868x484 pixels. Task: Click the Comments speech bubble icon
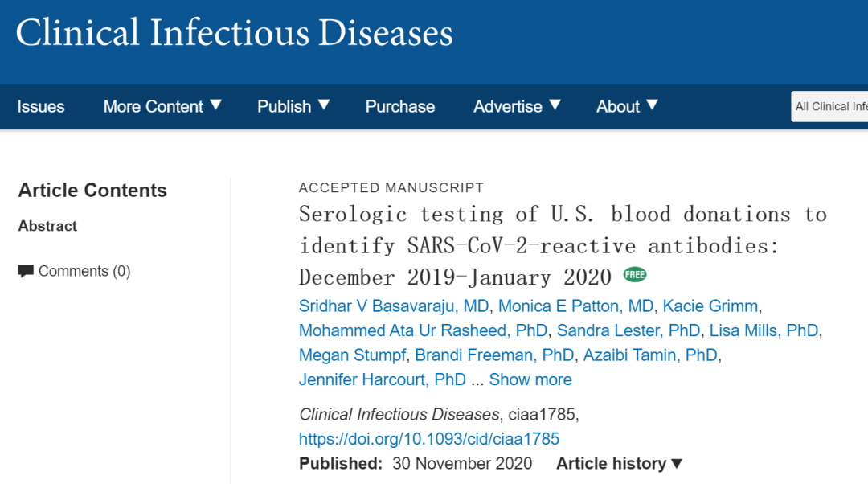26,271
